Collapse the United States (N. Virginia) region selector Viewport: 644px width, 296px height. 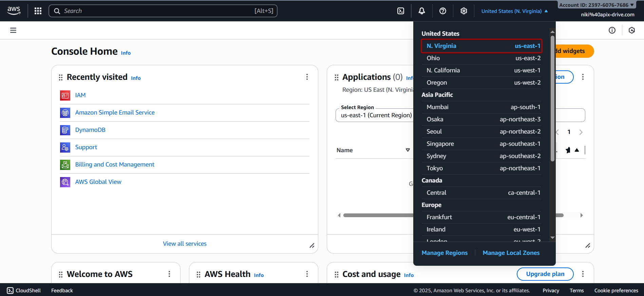(x=514, y=11)
